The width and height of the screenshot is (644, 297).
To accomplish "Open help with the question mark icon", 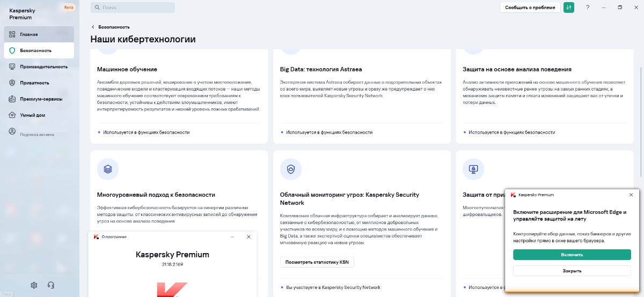I will click(x=588, y=8).
